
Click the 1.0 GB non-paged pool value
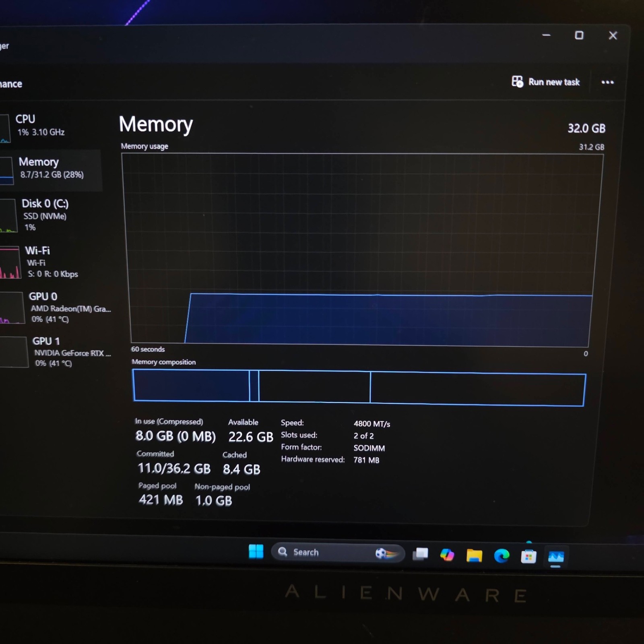pos(214,501)
